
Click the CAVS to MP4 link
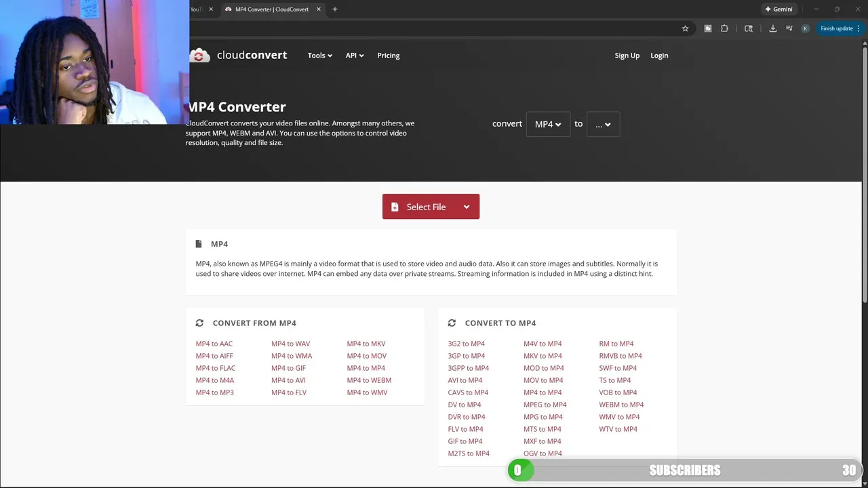tap(468, 392)
